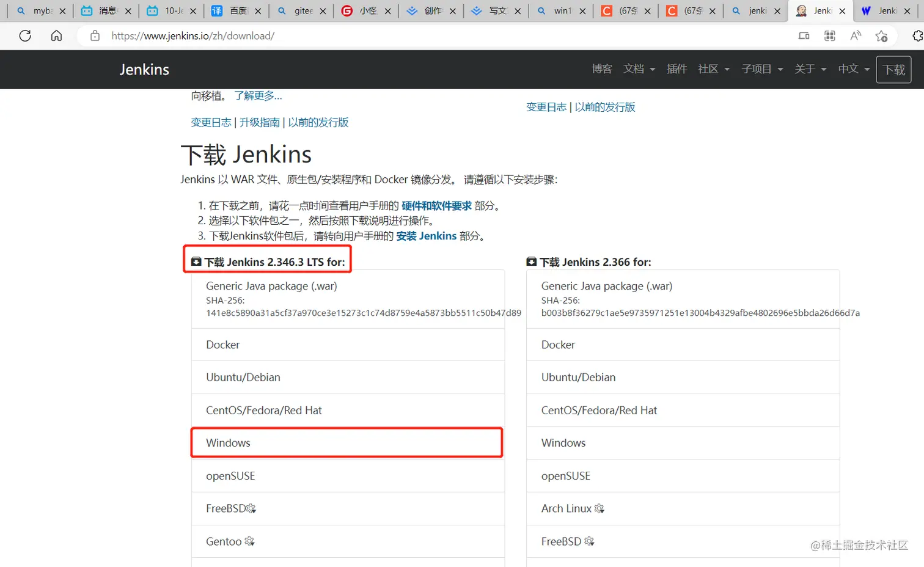Open 博客 in the navigation bar

[602, 69]
